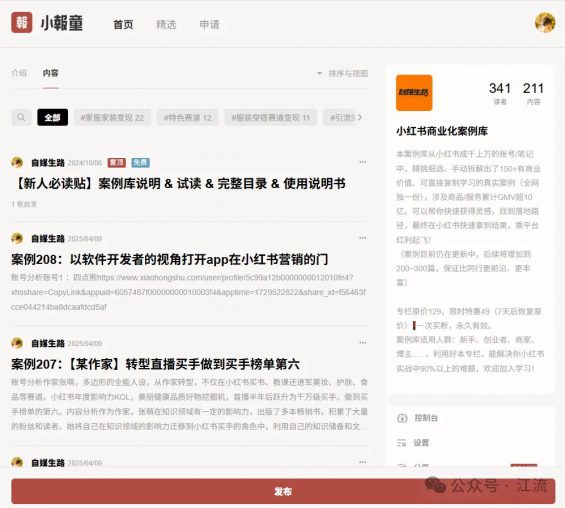Click the 小報童 red logo icon
The width and height of the screenshot is (565, 508).
[22, 22]
